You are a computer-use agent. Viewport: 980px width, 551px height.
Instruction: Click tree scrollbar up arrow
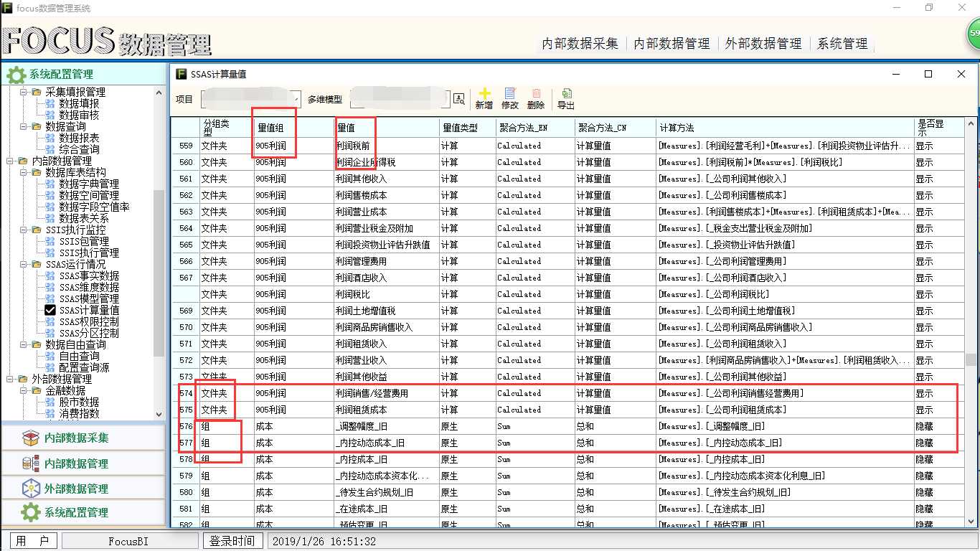(159, 92)
